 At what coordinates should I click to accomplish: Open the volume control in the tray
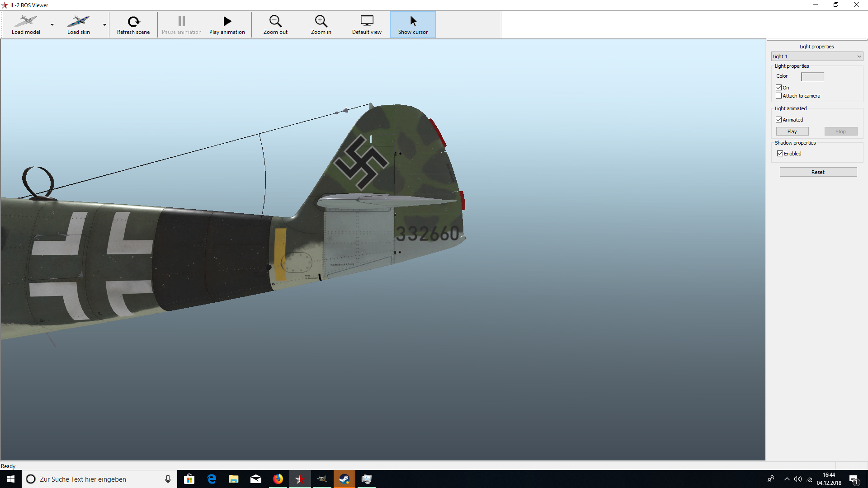(798, 479)
